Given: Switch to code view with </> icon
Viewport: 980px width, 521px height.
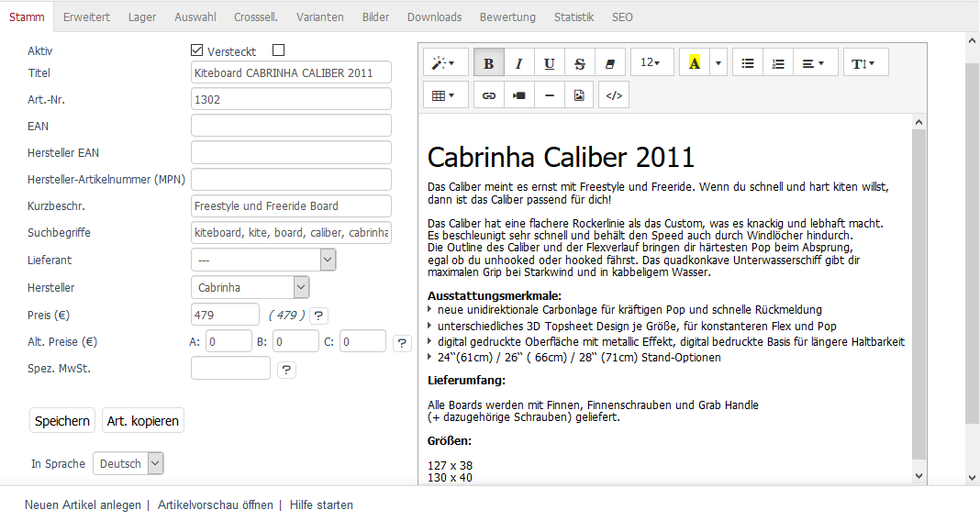Looking at the screenshot, I should [614, 95].
